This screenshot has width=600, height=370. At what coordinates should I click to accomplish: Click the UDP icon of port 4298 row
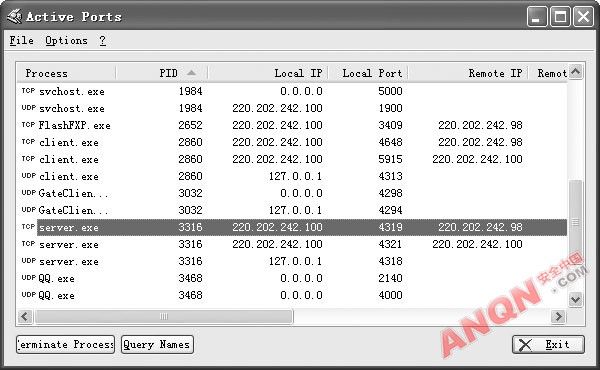click(x=28, y=192)
